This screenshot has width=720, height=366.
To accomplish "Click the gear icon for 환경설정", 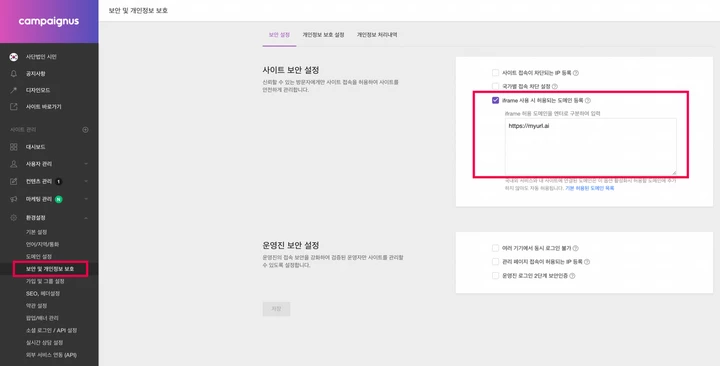I will pyautogui.click(x=13, y=218).
